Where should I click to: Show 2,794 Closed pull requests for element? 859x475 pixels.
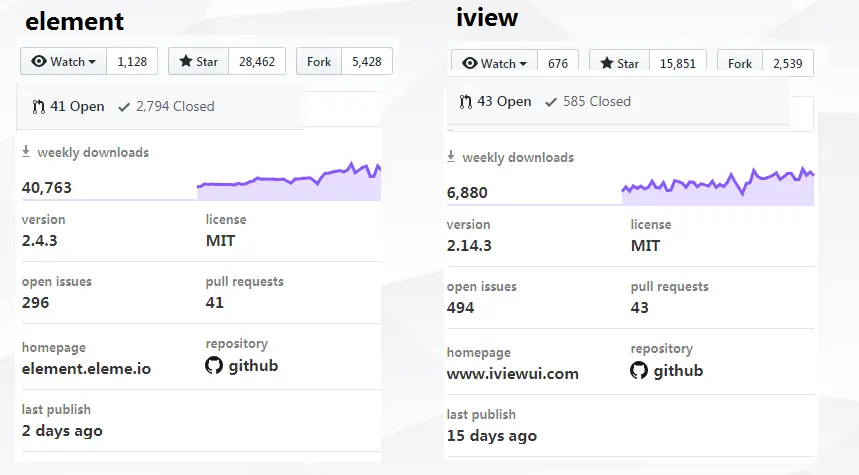point(167,106)
